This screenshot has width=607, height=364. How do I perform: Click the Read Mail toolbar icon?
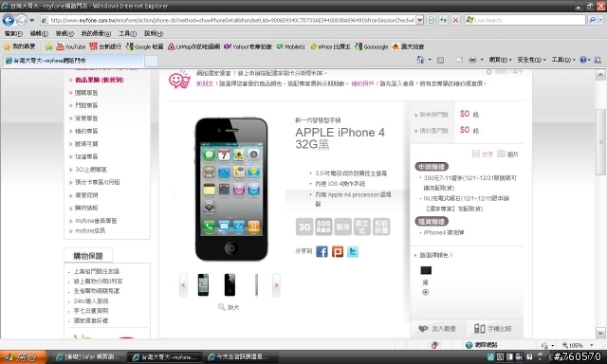[459, 60]
